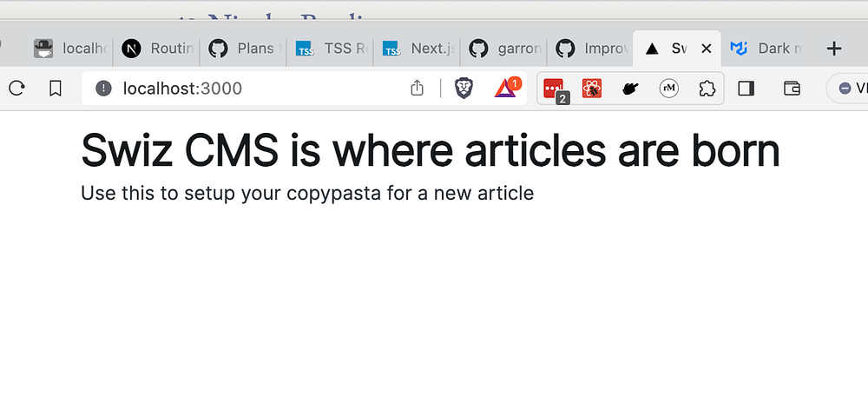Switch to the Improv GitHub tab
Screen dimensions: 868x396
coord(590,49)
